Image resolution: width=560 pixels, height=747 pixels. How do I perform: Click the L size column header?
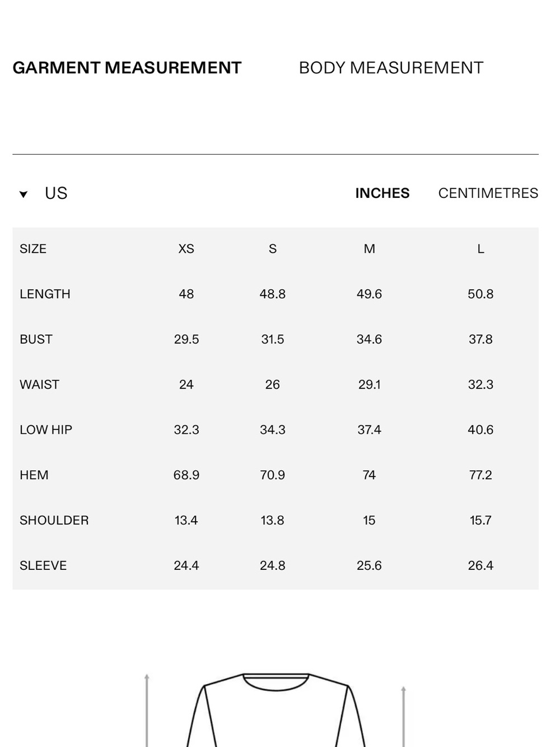(x=480, y=249)
